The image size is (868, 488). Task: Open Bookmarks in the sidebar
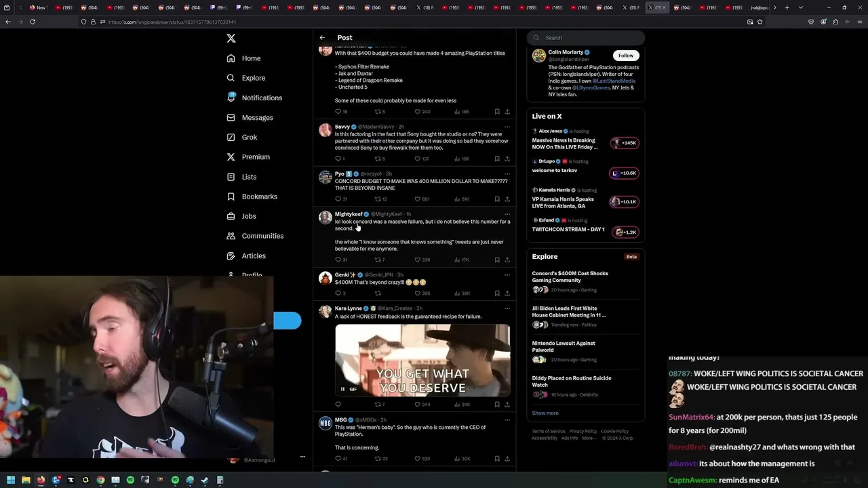[252, 197]
